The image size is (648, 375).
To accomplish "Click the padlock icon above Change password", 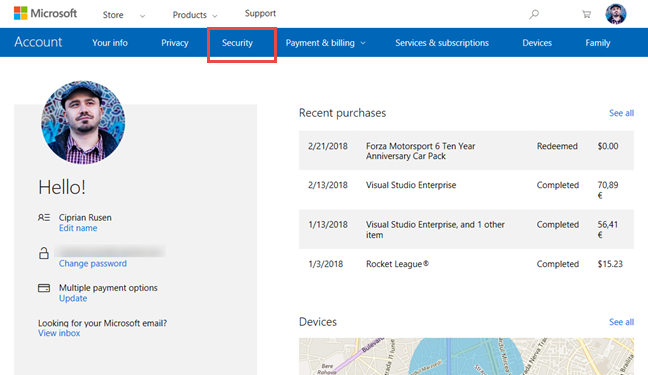I will pos(44,253).
